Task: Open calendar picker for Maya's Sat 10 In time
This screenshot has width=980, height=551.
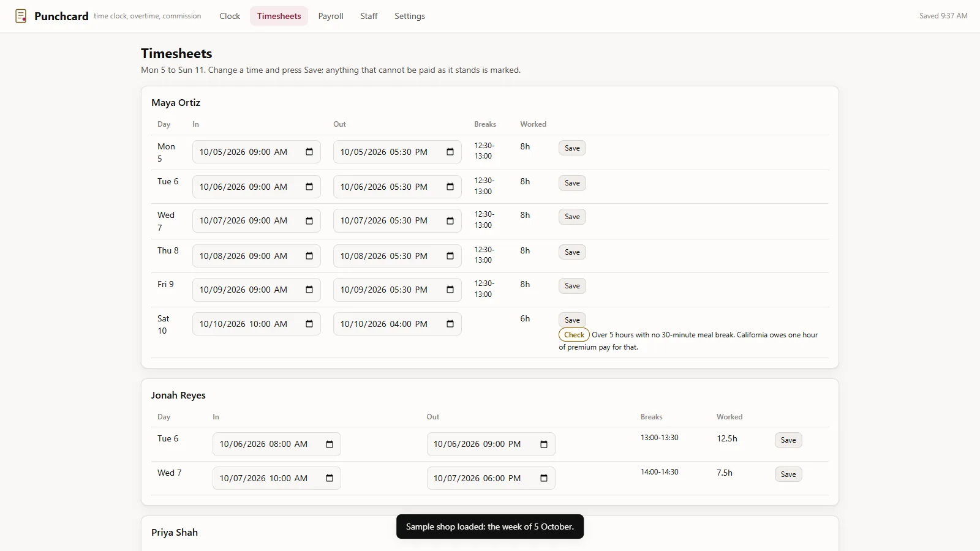Action: (x=309, y=324)
